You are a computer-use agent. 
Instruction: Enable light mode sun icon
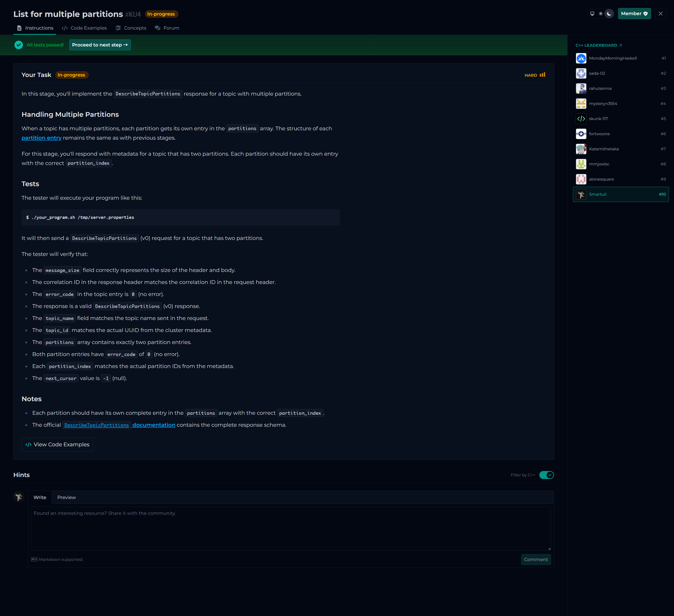click(601, 14)
